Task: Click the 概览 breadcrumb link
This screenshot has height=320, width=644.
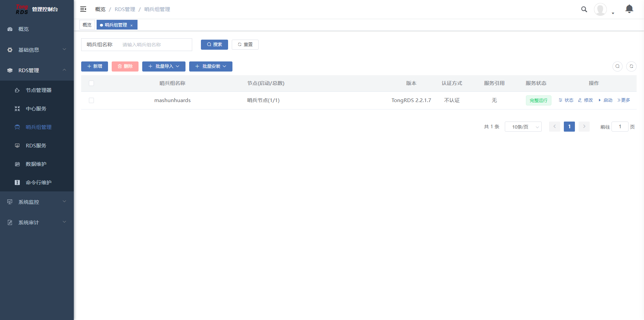Action: pos(100,9)
